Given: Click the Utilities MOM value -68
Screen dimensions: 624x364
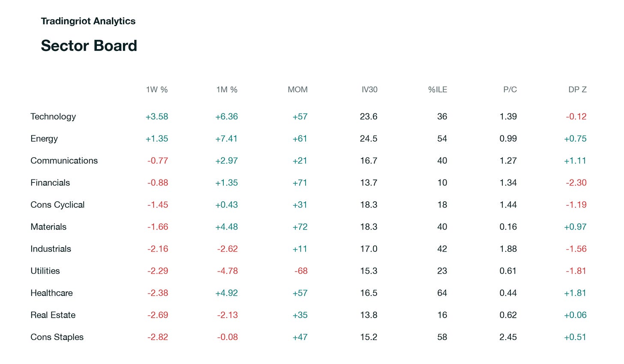Looking at the screenshot, I should click(301, 271).
